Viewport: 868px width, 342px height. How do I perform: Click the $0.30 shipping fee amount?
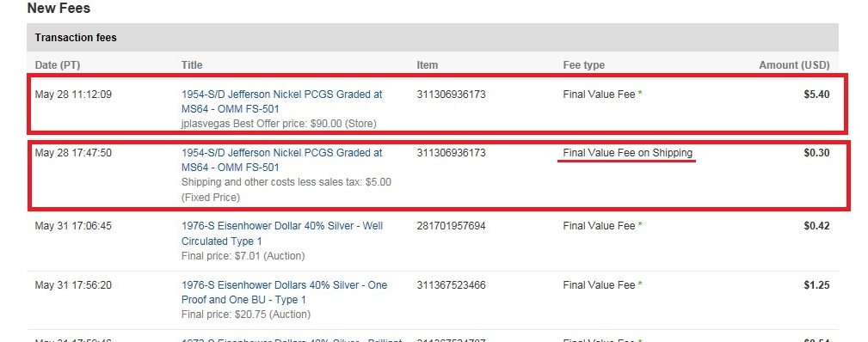point(816,153)
